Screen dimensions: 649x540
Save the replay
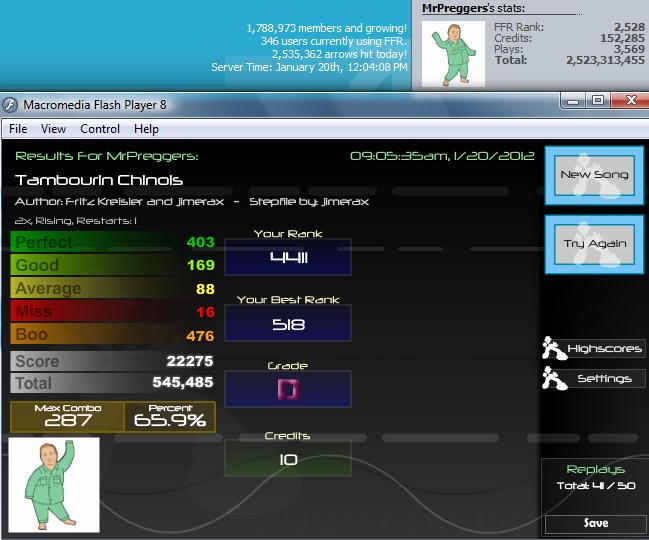point(595,523)
